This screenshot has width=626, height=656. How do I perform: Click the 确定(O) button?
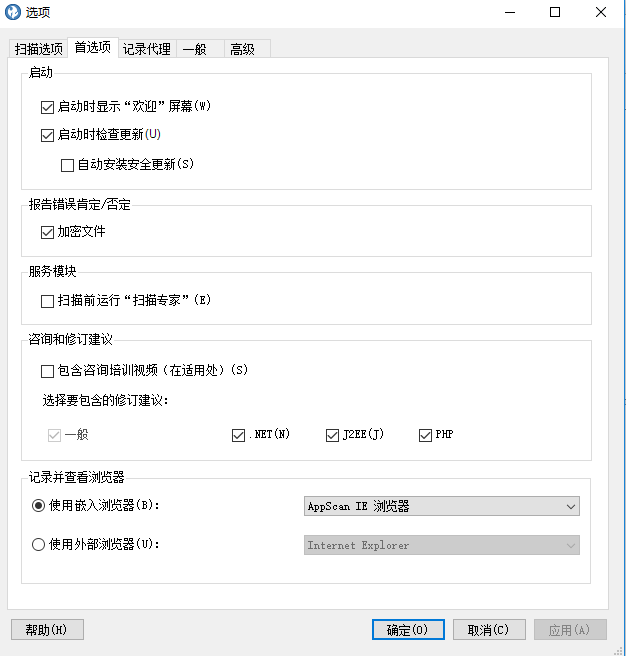point(408,630)
